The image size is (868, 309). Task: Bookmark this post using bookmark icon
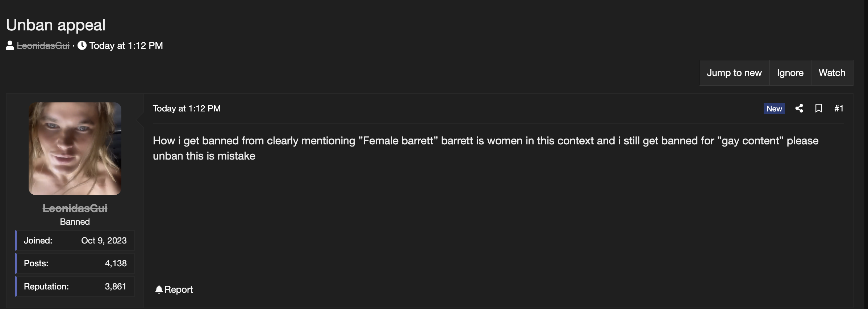(x=819, y=109)
